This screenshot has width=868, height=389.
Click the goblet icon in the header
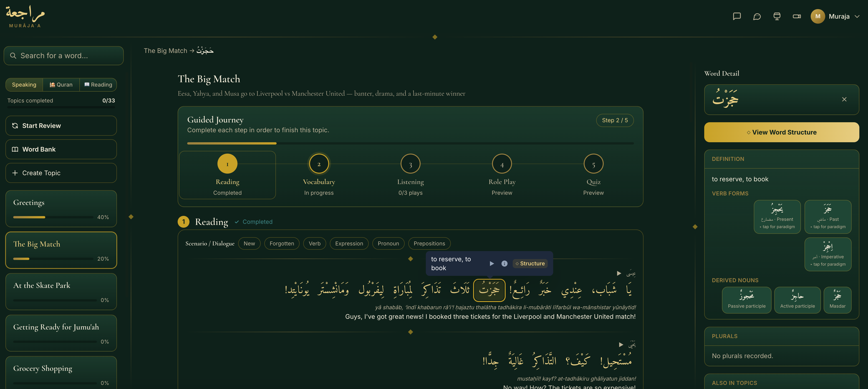tap(777, 16)
